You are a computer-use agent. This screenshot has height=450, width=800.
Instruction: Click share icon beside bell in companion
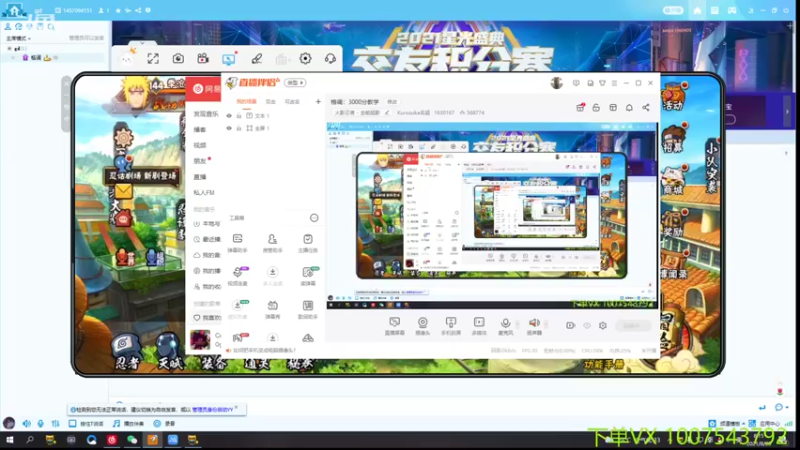click(x=646, y=108)
